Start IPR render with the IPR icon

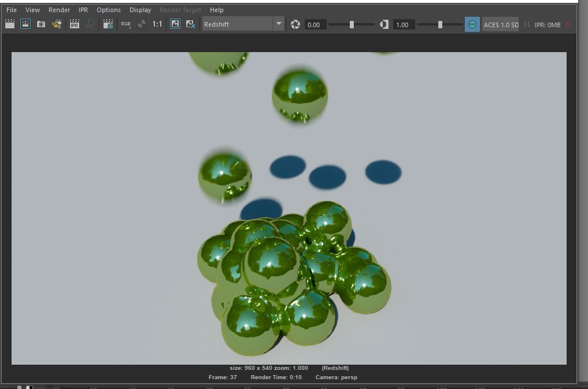(75, 24)
